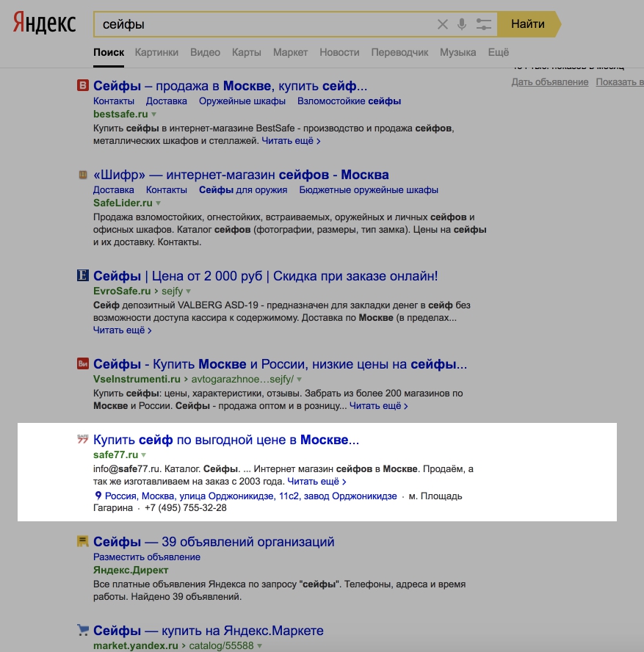Click the SafeLider.ru green URL
Viewport: 644px width, 652px height.
(123, 203)
